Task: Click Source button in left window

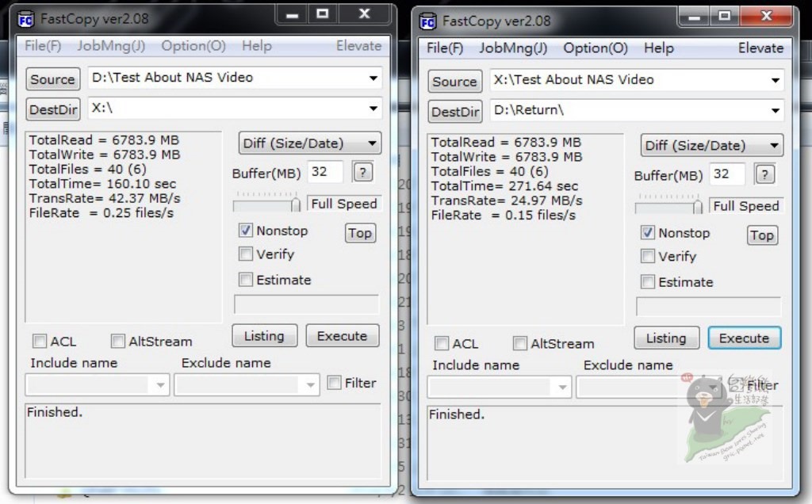Action: coord(53,79)
